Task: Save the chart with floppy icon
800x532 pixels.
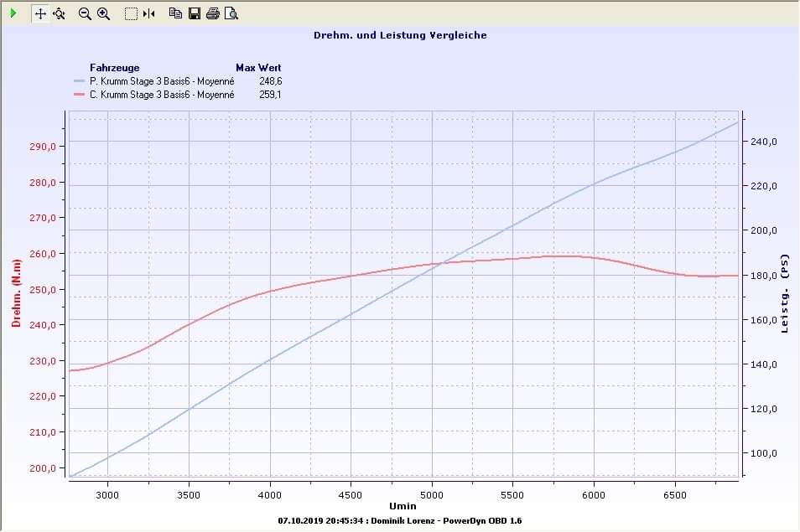Action: 195,13
